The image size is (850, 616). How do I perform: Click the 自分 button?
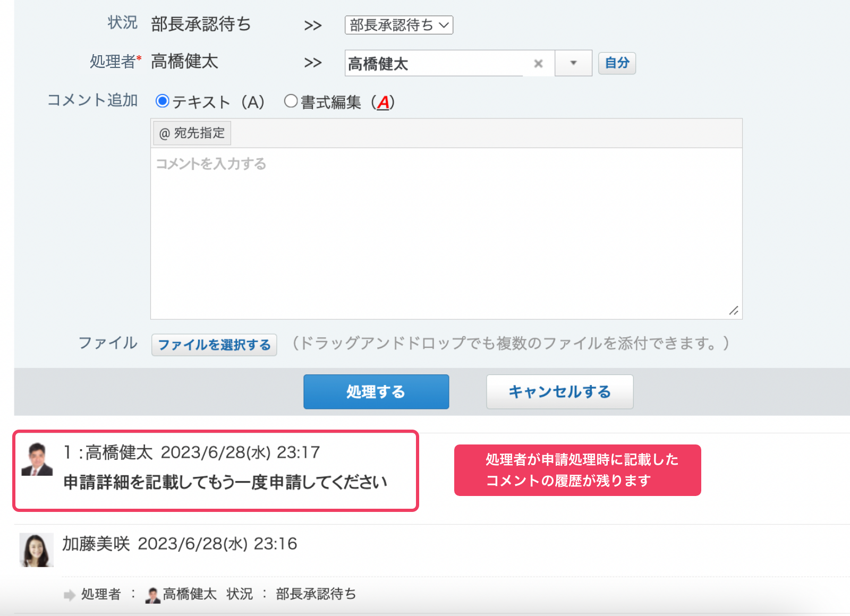(x=617, y=63)
